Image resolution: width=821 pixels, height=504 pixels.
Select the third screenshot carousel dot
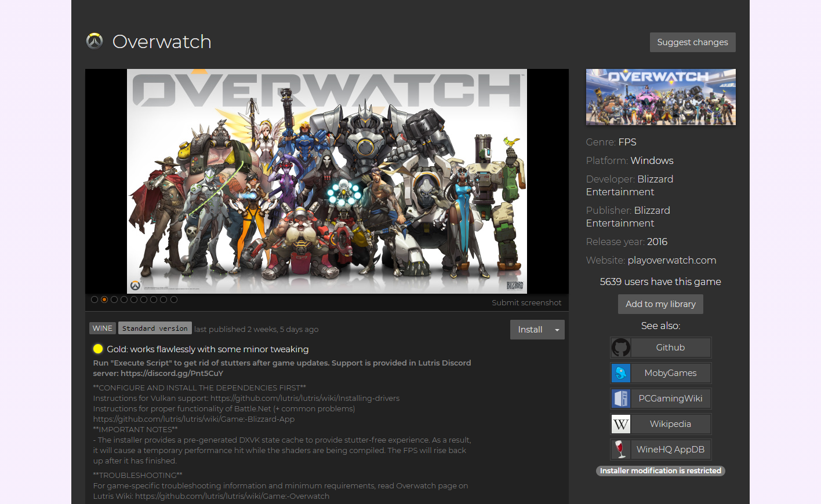click(x=114, y=300)
